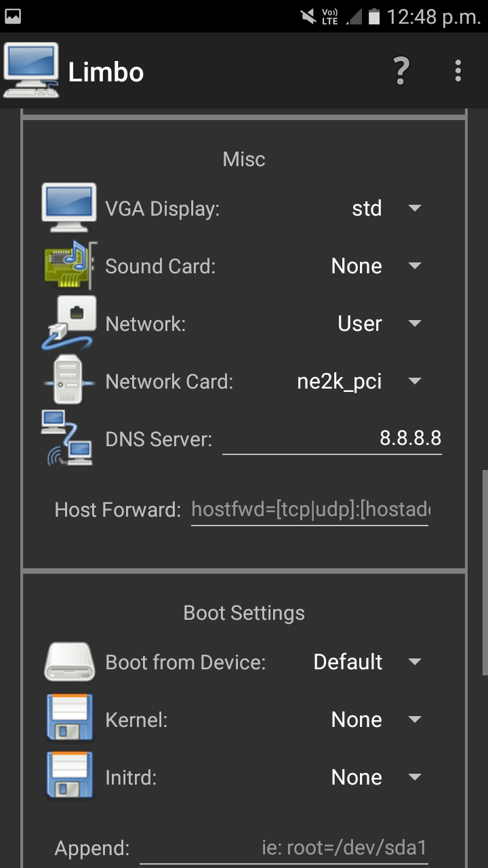The width and height of the screenshot is (488, 868).
Task: Tap the Kernel label
Action: [136, 720]
